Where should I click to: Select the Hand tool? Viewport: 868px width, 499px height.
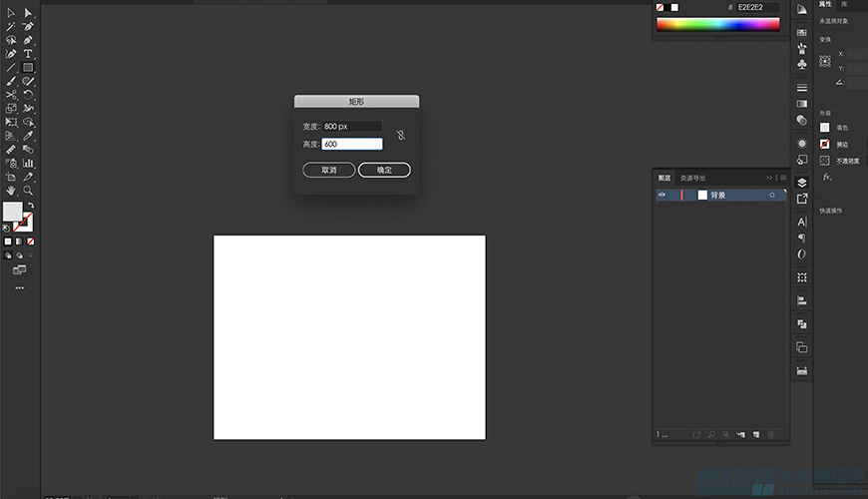pyautogui.click(x=11, y=190)
